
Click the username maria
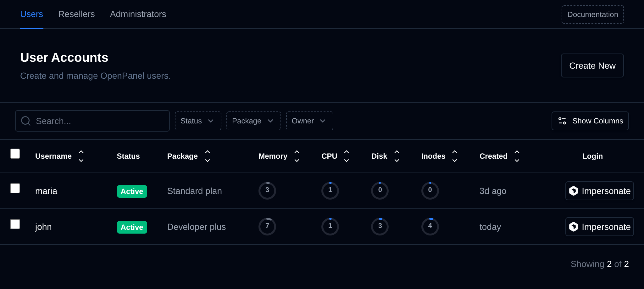(46, 191)
